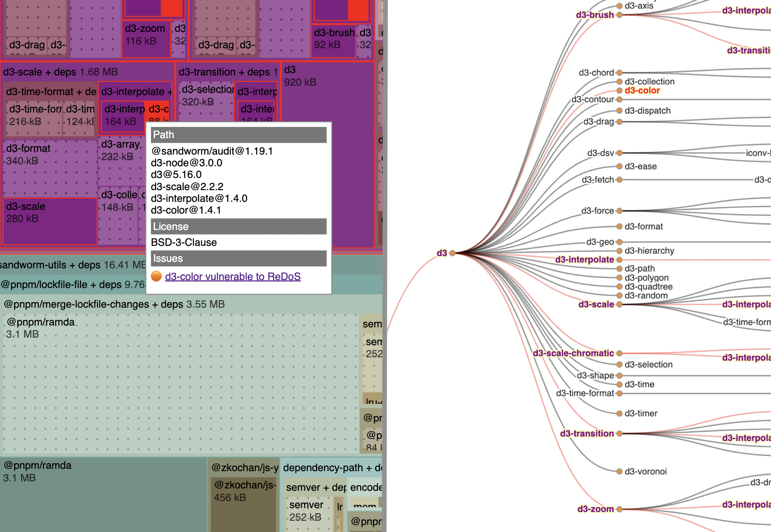This screenshot has width=771, height=532.
Task: Select the red d3-color tree node
Action: tap(619, 90)
